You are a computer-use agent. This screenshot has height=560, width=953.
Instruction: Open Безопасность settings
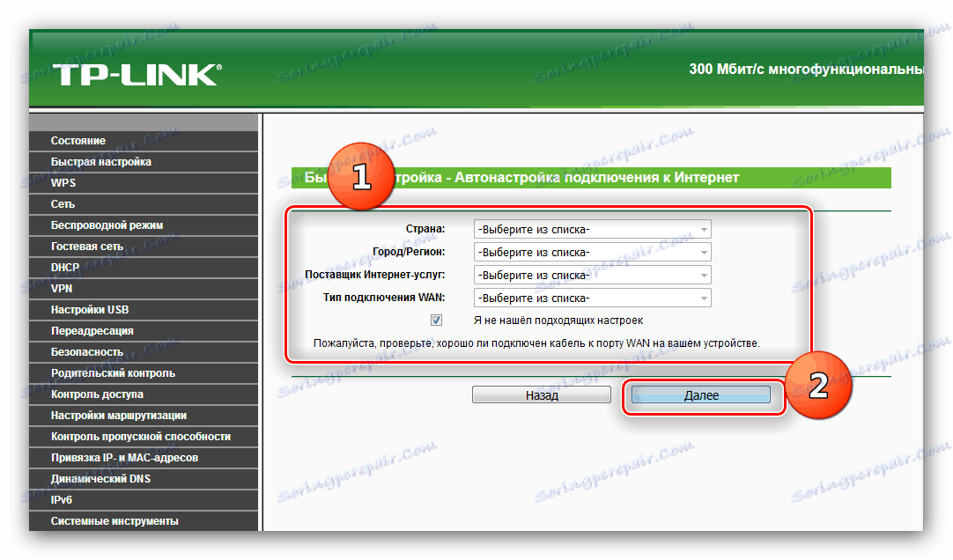(x=144, y=352)
